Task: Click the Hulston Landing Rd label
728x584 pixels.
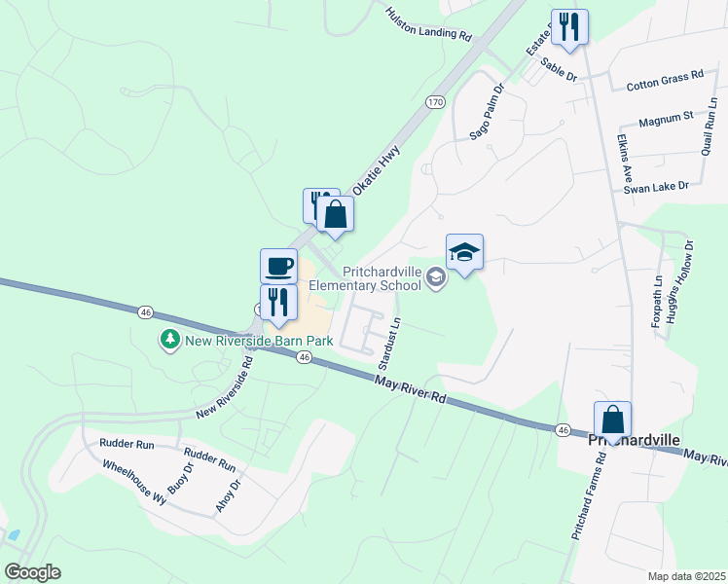Action: click(x=428, y=24)
